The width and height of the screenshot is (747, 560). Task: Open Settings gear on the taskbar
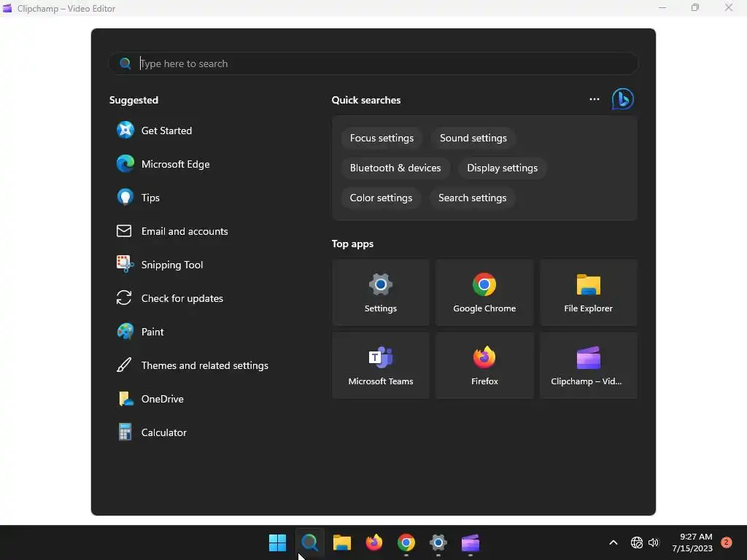[x=438, y=542]
